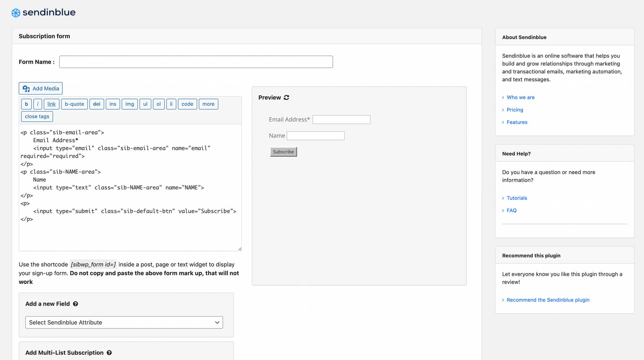Refresh the form Preview
The image size is (644, 360).
tap(286, 97)
